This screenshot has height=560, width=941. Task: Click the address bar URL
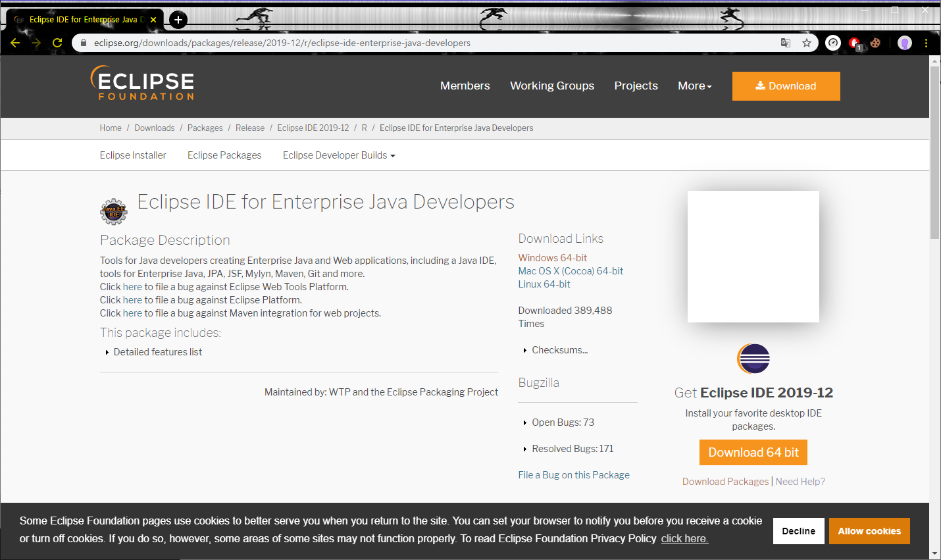(x=282, y=43)
